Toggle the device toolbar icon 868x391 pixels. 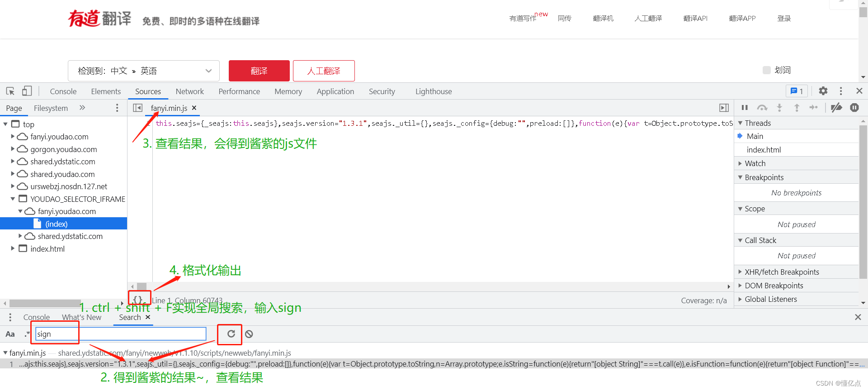pyautogui.click(x=27, y=91)
